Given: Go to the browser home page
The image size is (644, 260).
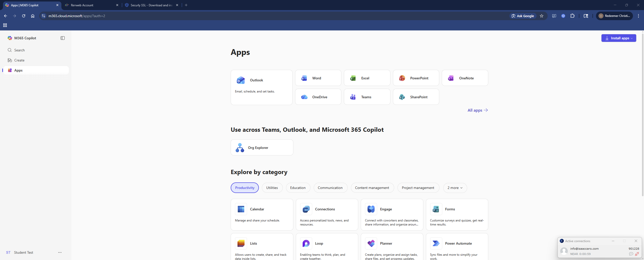Looking at the screenshot, I should pyautogui.click(x=33, y=16).
